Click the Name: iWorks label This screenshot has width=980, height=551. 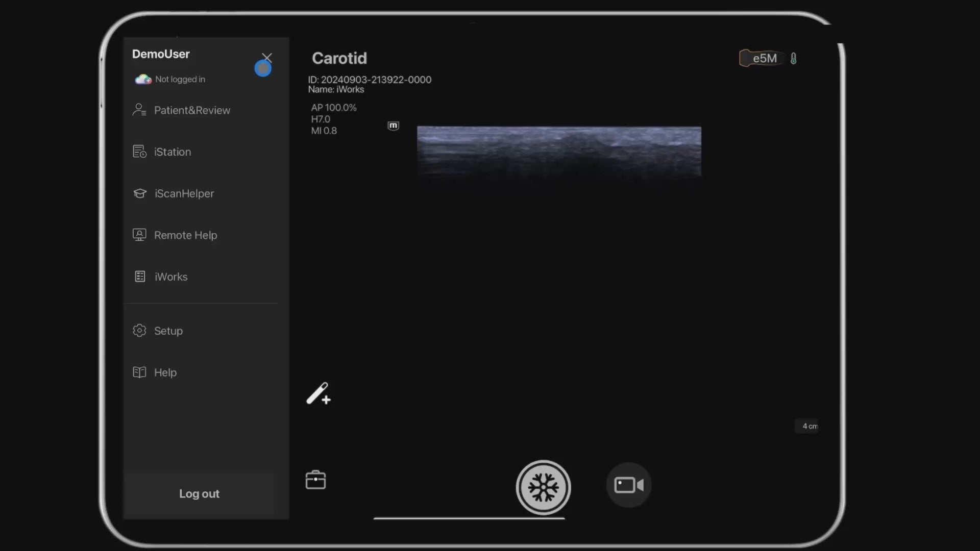336,89
